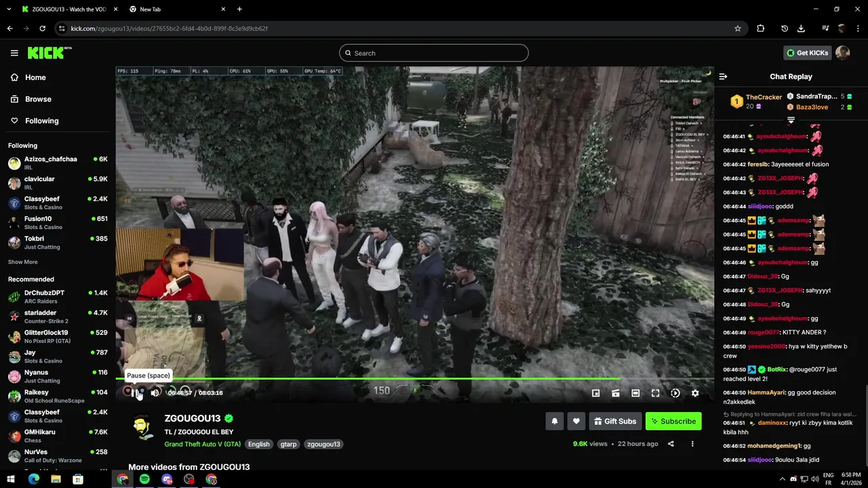Screen dimensions: 868x488
Task: Click the green Subscribe button
Action: [673, 421]
